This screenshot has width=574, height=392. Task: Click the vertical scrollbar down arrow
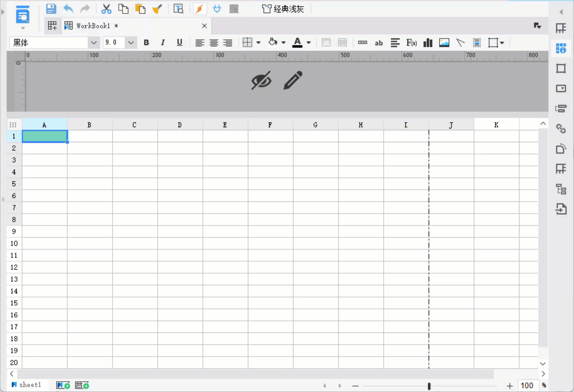coord(543,364)
